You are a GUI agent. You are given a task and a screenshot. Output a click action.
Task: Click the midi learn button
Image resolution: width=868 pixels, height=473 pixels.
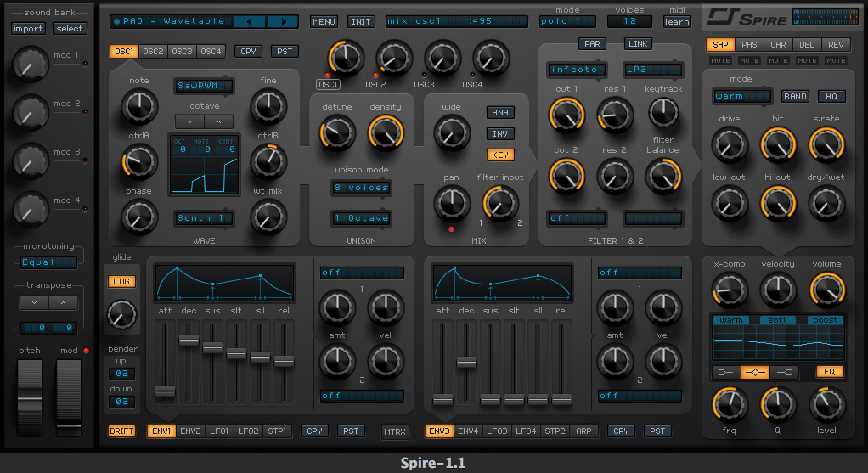click(676, 21)
